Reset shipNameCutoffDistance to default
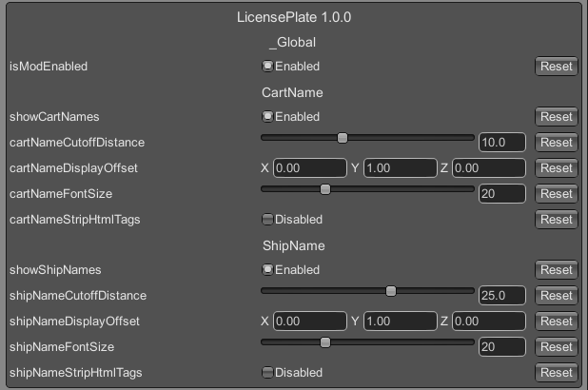This screenshot has width=588, height=390. pyautogui.click(x=556, y=296)
